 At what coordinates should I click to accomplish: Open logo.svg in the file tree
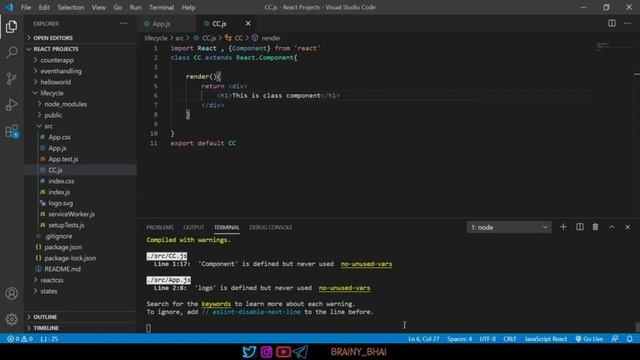pyautogui.click(x=60, y=203)
